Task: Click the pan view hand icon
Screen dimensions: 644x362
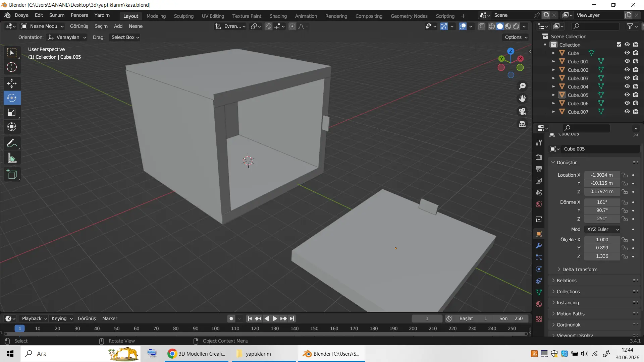Action: tap(522, 99)
